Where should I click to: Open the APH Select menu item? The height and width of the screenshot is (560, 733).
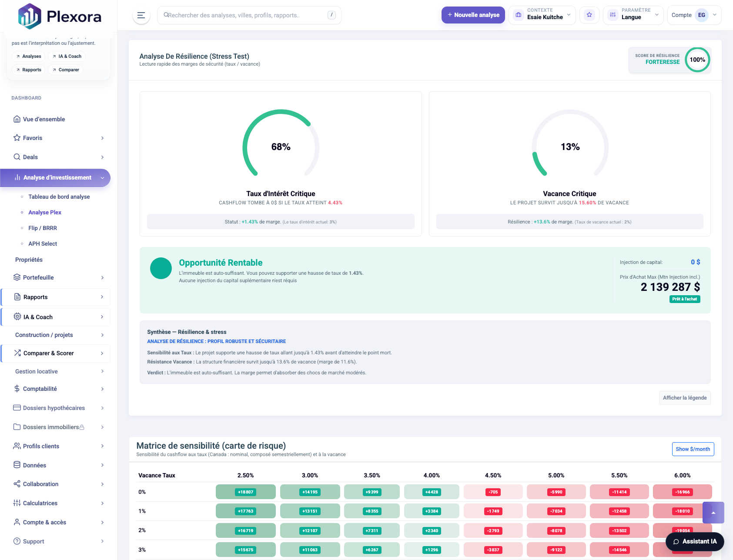point(42,243)
